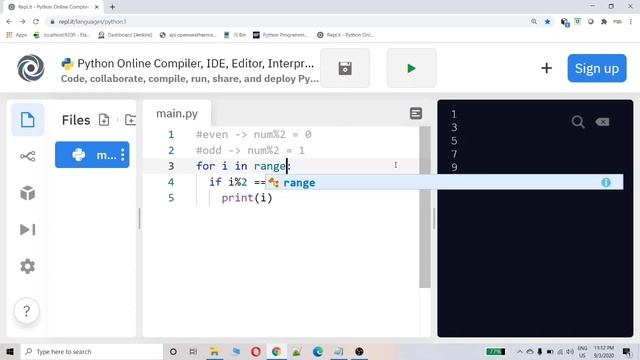The width and height of the screenshot is (640, 360).
Task: Open the localhost:9200 bookmark
Action: click(x=61, y=35)
